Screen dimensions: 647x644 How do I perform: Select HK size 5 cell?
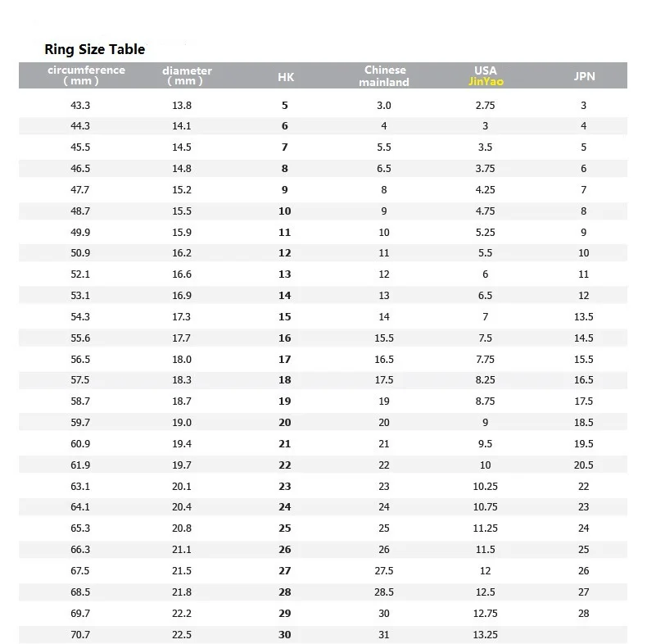pyautogui.click(x=285, y=105)
